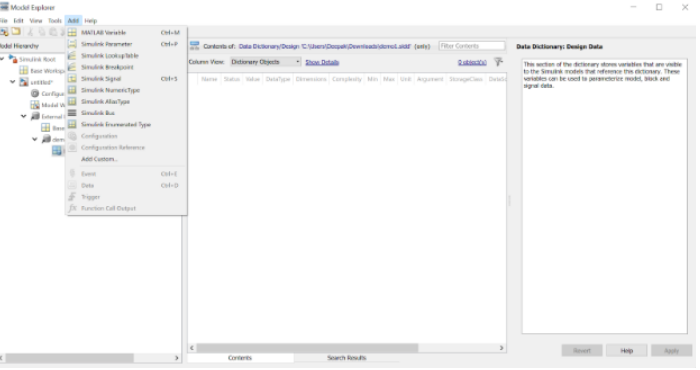Click the Simulink LookupTable icon
700x370 pixels.
pos(72,55)
